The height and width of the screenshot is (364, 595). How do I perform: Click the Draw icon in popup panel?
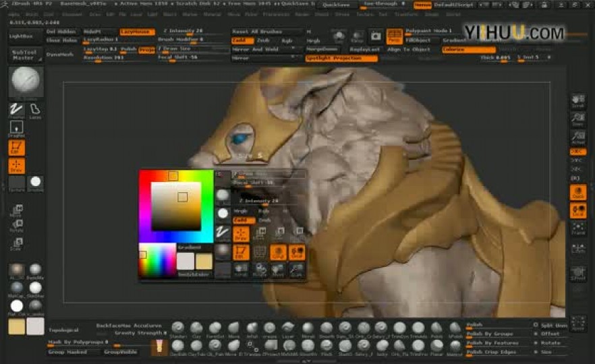tap(241, 235)
